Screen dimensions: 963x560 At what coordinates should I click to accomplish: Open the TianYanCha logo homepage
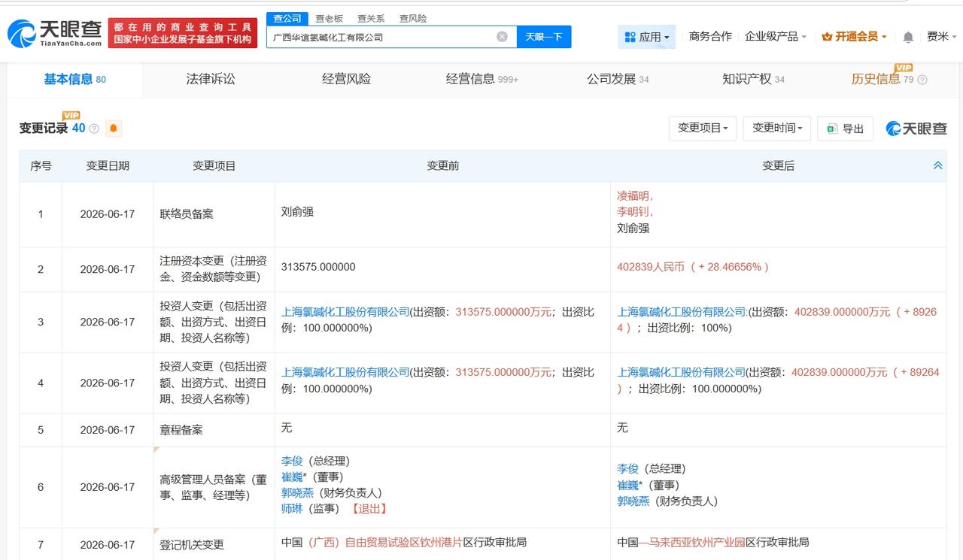tap(54, 32)
